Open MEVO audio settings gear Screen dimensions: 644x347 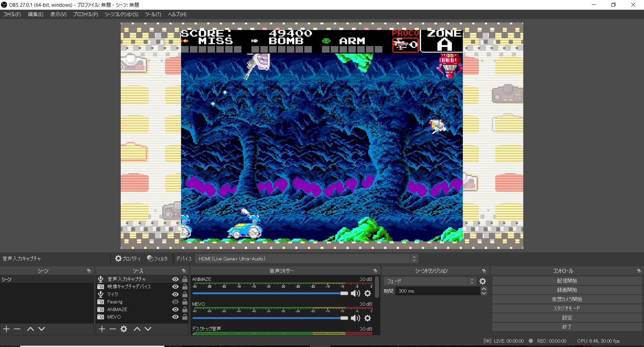[368, 318]
